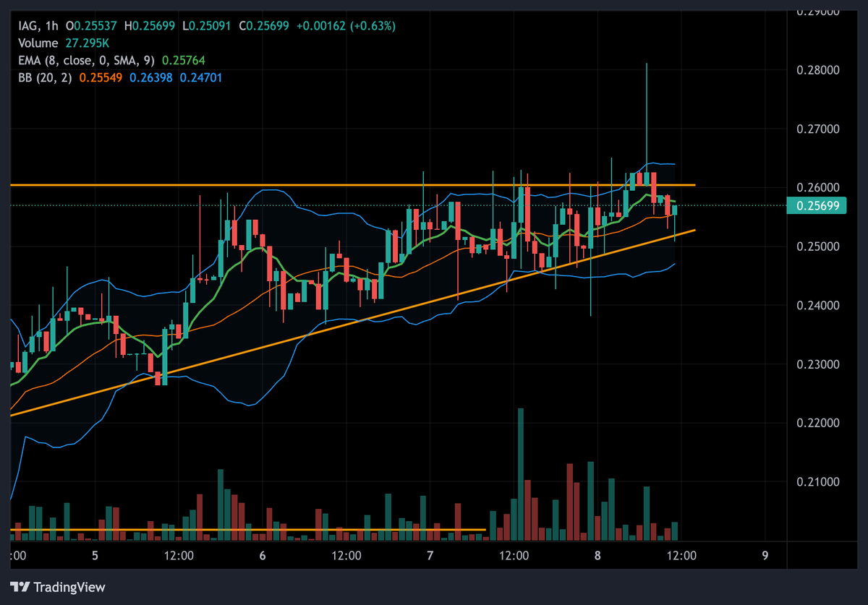This screenshot has width=868, height=605.
Task: Select the EMA (8, close, 0, SMA, 9) legend
Action: click(87, 61)
